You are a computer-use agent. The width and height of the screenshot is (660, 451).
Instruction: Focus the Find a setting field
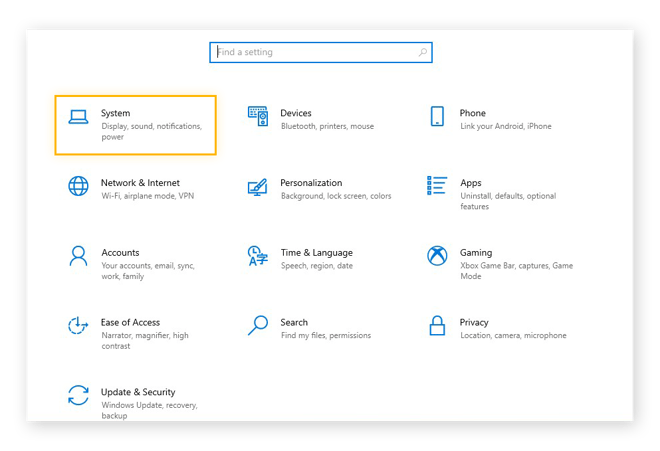pyautogui.click(x=321, y=52)
